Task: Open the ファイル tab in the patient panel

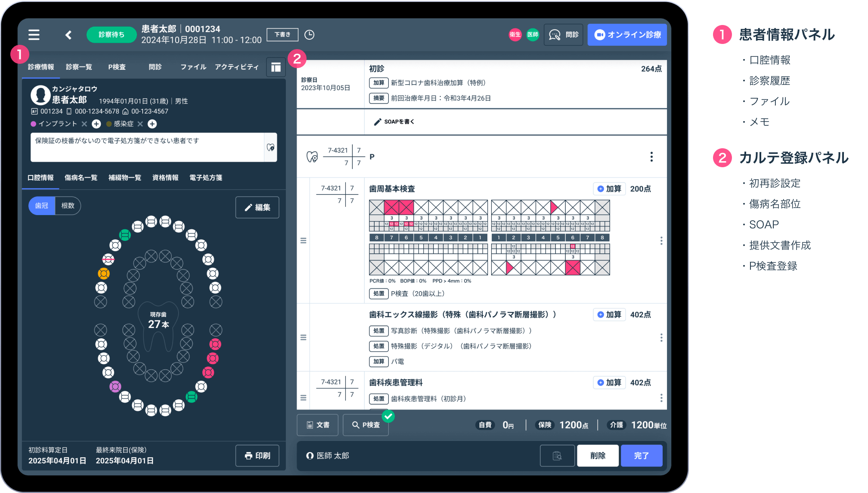Action: 193,67
